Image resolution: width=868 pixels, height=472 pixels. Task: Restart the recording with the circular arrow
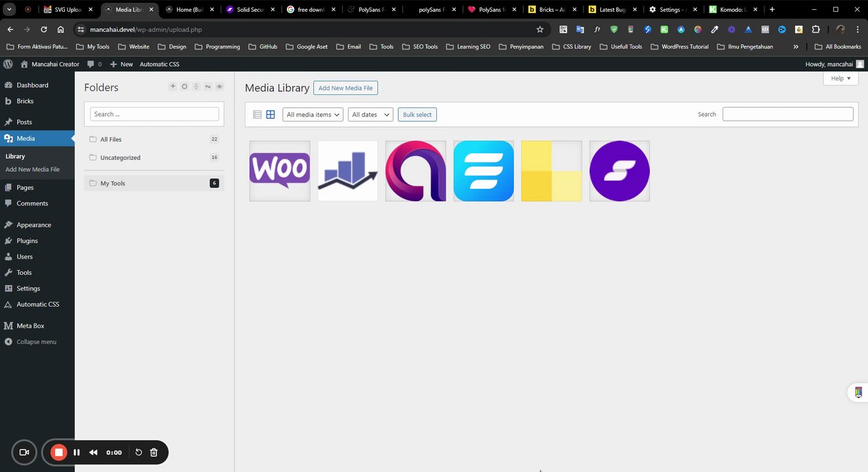click(138, 452)
